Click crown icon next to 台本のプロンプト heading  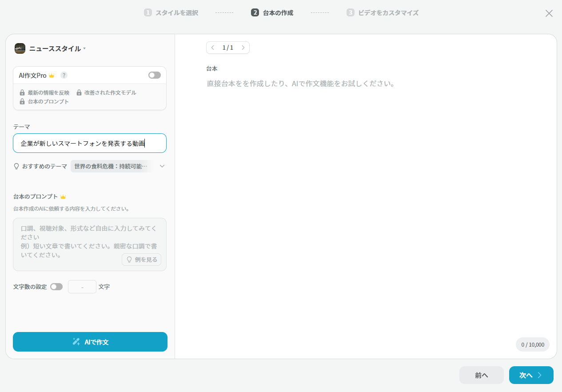[x=63, y=196]
